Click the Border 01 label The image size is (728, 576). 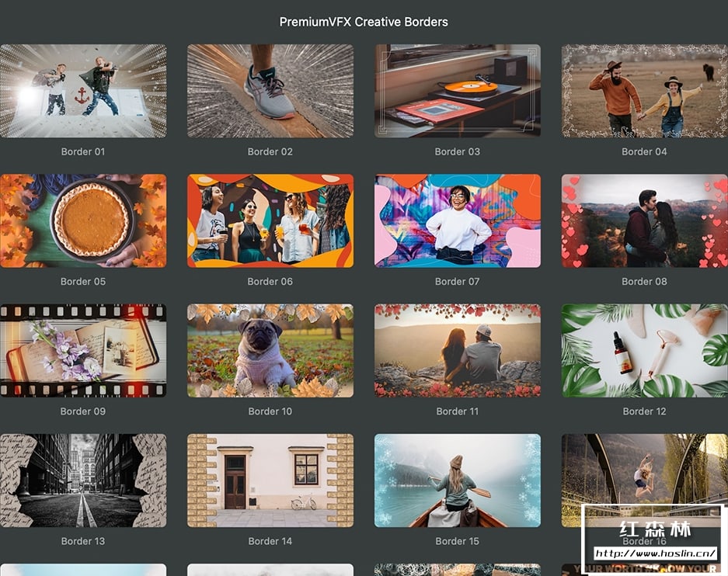[x=83, y=151]
